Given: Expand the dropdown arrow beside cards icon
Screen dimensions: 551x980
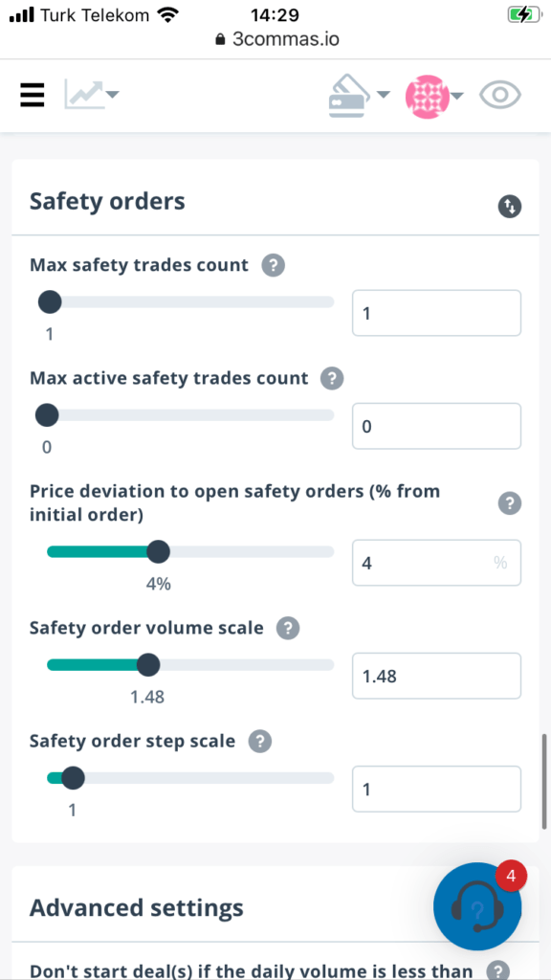Looking at the screenshot, I should tap(383, 95).
